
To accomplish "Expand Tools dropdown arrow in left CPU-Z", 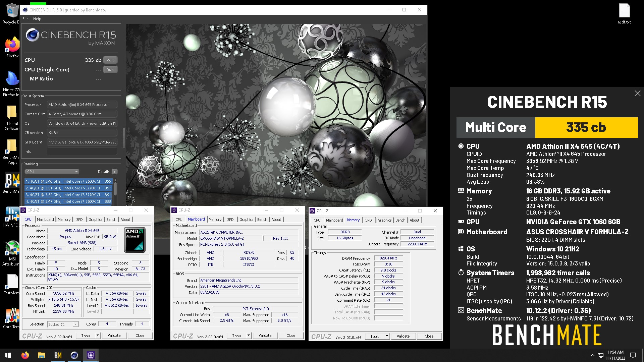I will [x=98, y=336].
